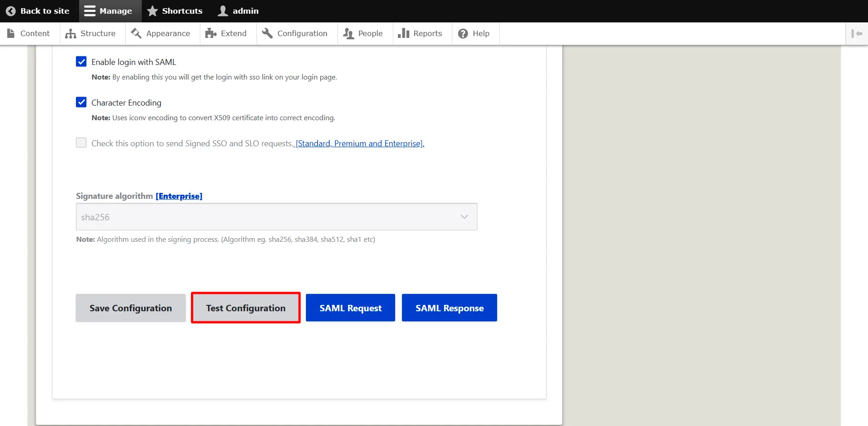Tick the Signed SSO and SLO requests checkbox
The width and height of the screenshot is (868, 426).
(x=81, y=143)
